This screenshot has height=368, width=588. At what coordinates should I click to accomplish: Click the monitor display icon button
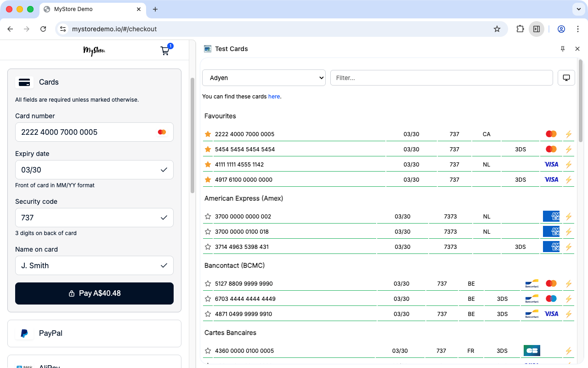point(566,78)
